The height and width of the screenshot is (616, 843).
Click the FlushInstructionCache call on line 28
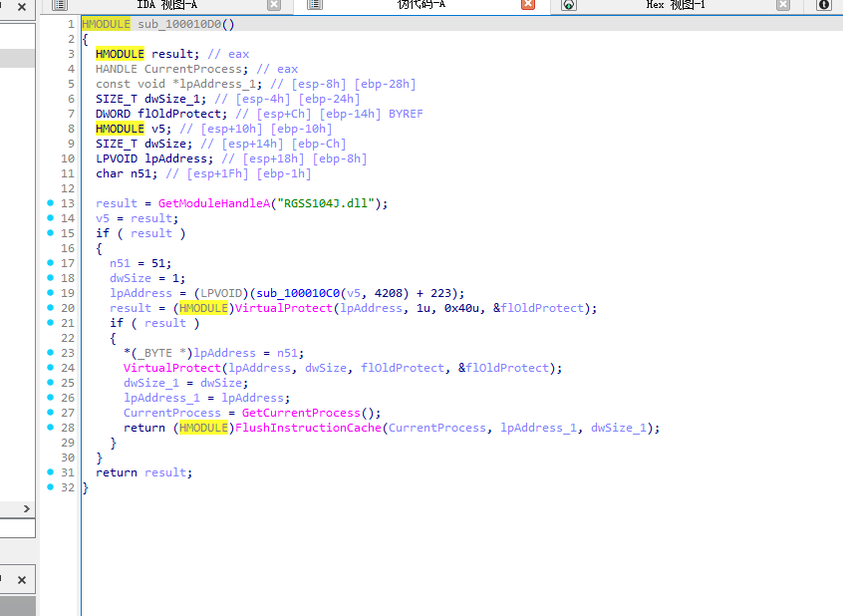pyautogui.click(x=310, y=428)
